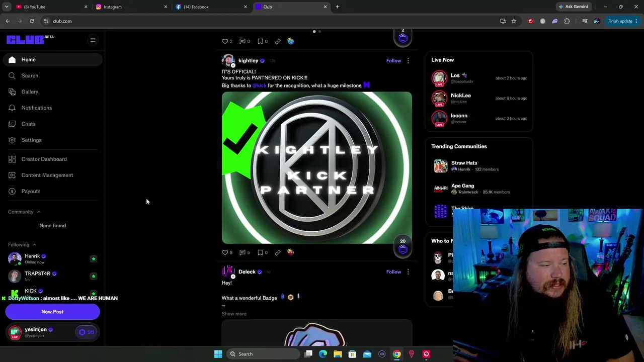Open Content Management
The image size is (644, 362).
point(52,175)
